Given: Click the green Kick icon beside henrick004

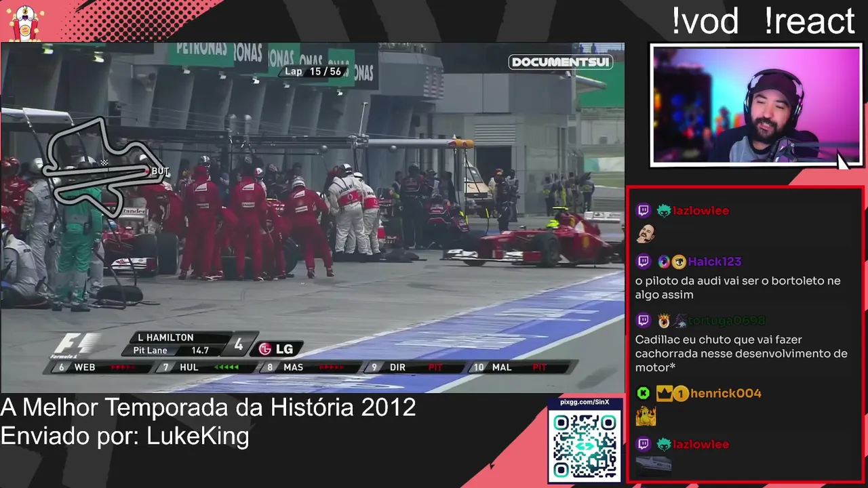Looking at the screenshot, I should (x=644, y=393).
